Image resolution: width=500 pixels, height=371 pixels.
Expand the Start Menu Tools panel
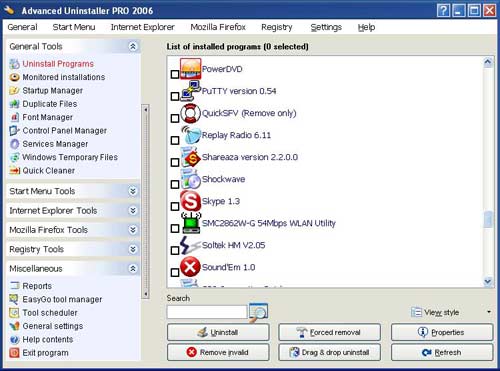coord(133,191)
